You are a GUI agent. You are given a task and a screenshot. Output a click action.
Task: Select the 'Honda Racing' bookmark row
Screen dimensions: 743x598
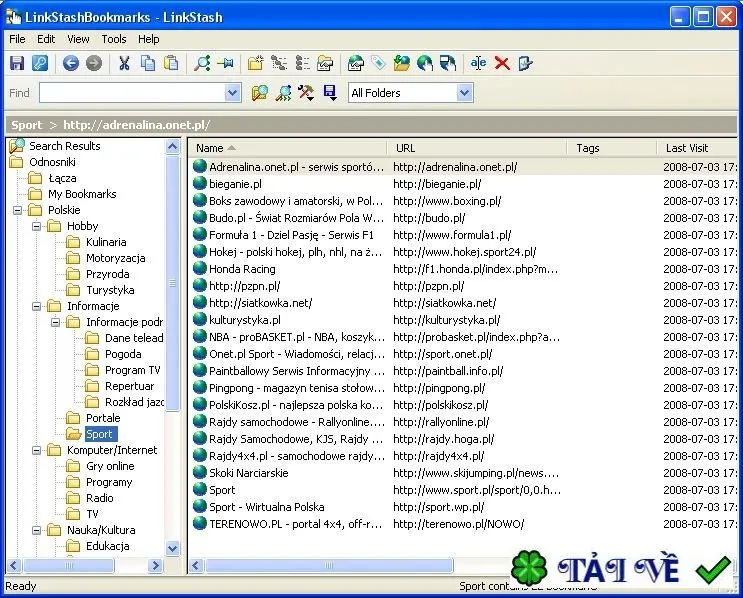coord(464,269)
